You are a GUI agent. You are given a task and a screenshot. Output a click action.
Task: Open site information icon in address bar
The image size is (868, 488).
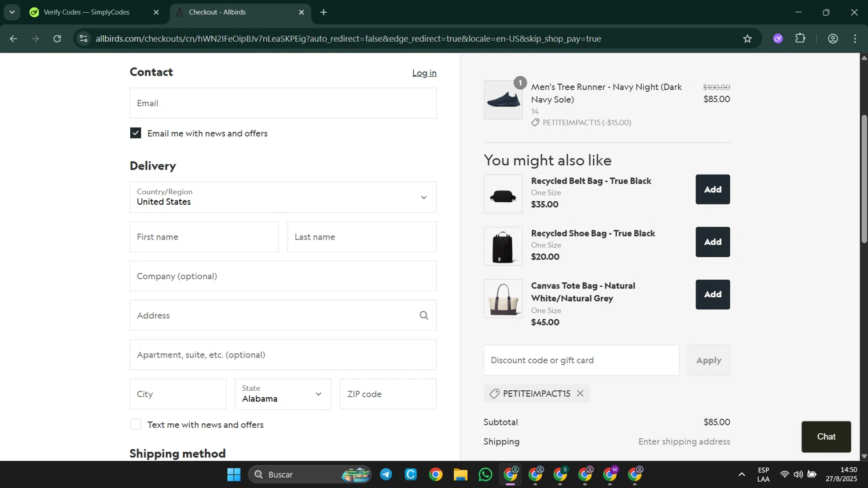click(84, 39)
